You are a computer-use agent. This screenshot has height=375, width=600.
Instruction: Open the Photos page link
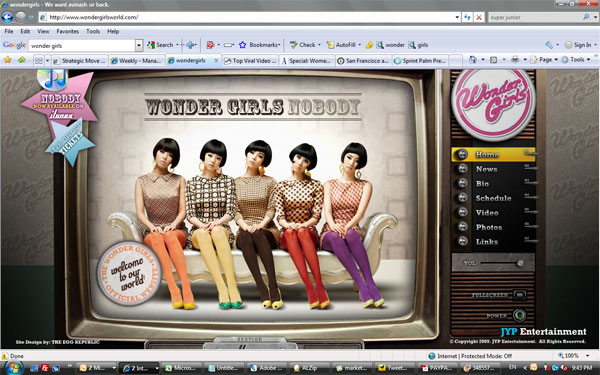[489, 227]
